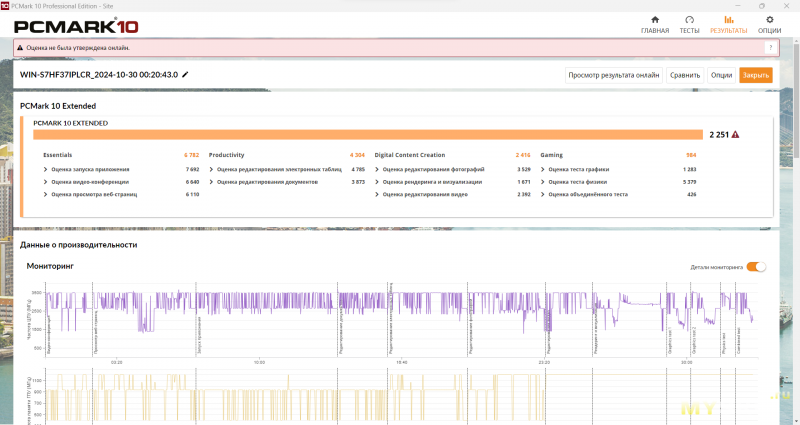Click the PCMark 10 logo
This screenshot has width=800, height=425.
click(76, 27)
